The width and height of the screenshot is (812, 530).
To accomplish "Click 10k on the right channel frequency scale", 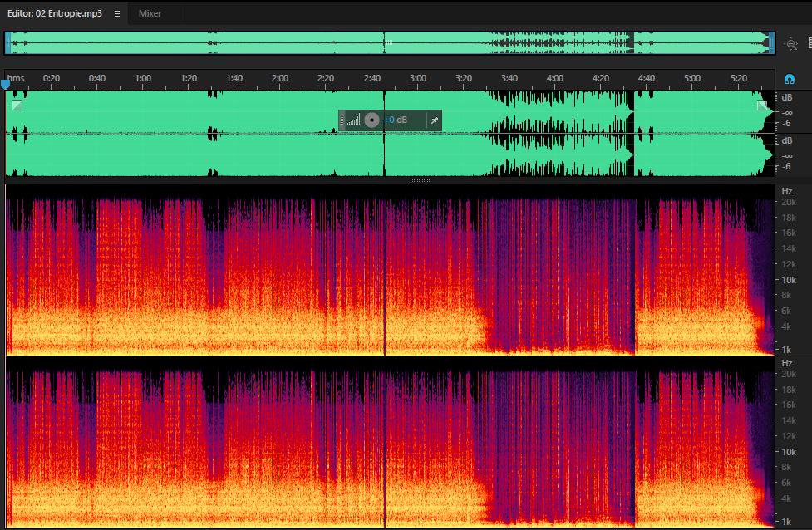I will pos(788,452).
